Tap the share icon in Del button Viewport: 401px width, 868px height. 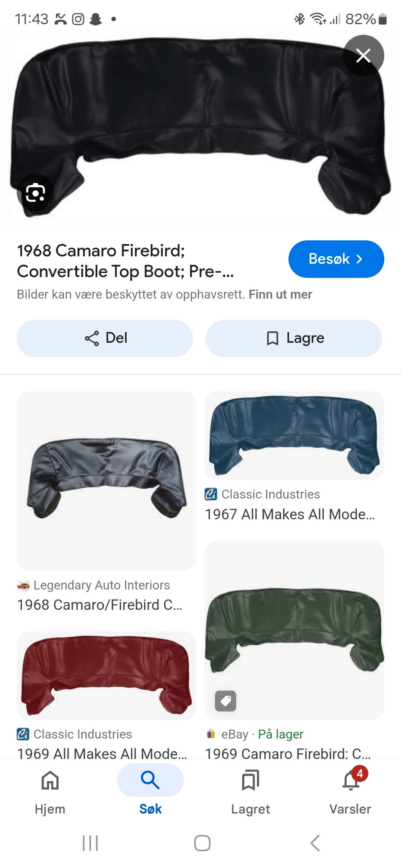[x=92, y=338]
